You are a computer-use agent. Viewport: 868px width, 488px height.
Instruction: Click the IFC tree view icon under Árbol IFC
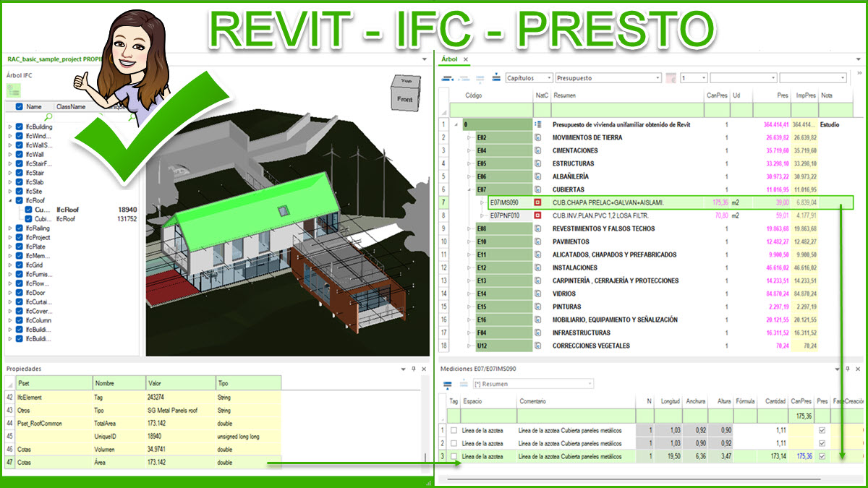click(x=14, y=90)
